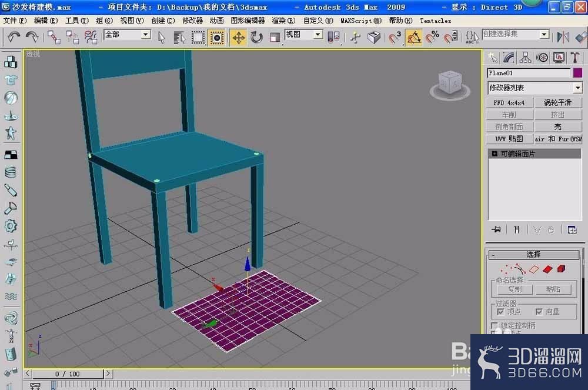Click the 0 / 100 time slider
This screenshot has height=390, width=588.
click(x=68, y=374)
